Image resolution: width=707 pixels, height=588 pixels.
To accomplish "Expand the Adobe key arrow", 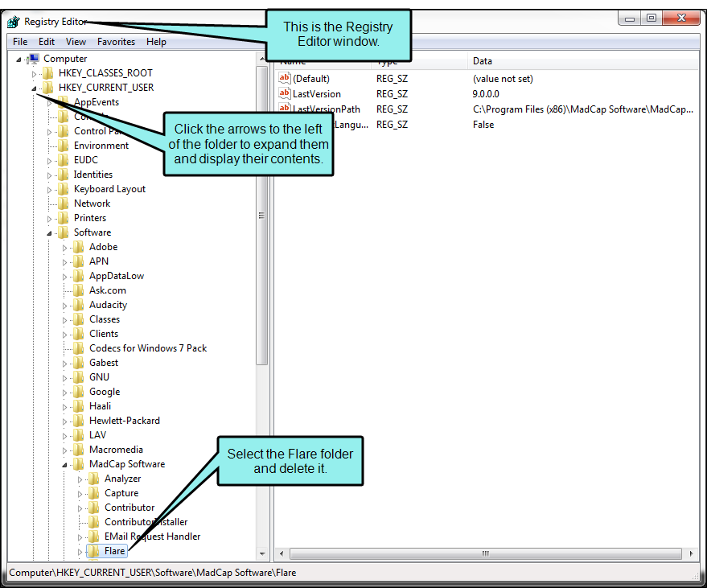I will point(65,247).
